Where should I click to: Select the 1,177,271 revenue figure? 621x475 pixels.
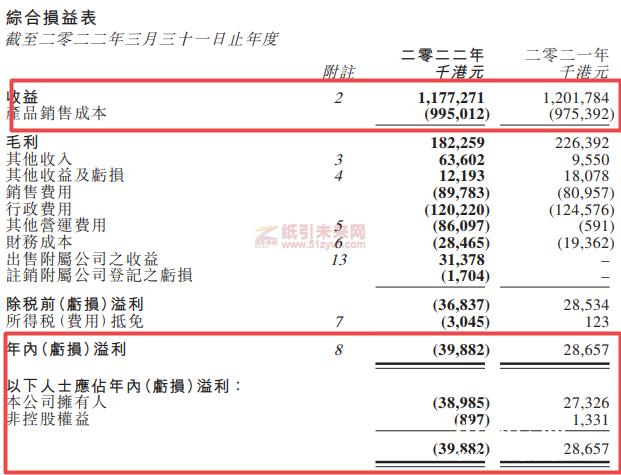(450, 98)
